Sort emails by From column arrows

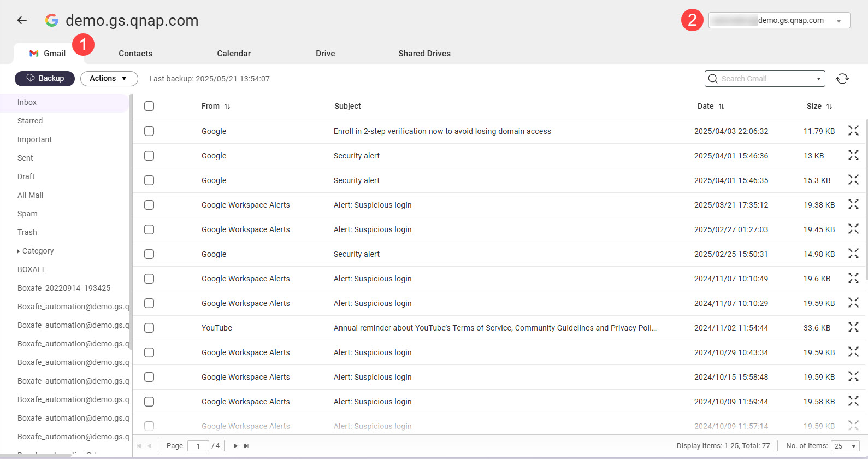[x=227, y=107]
